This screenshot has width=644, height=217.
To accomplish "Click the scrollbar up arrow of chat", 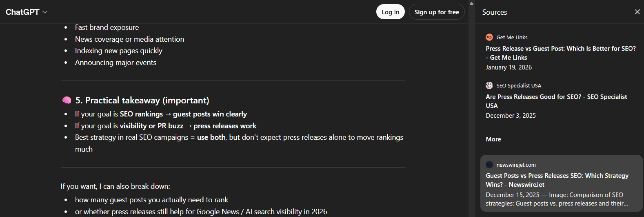I will click(471, 3).
